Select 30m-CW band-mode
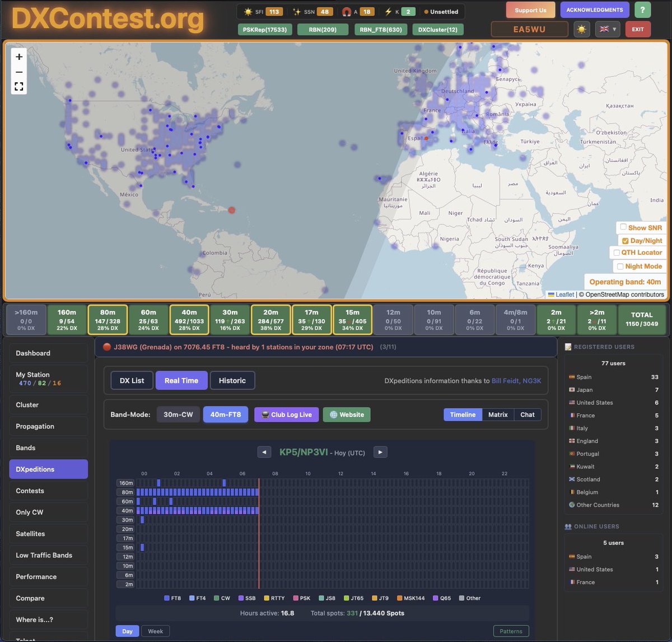 tap(178, 415)
